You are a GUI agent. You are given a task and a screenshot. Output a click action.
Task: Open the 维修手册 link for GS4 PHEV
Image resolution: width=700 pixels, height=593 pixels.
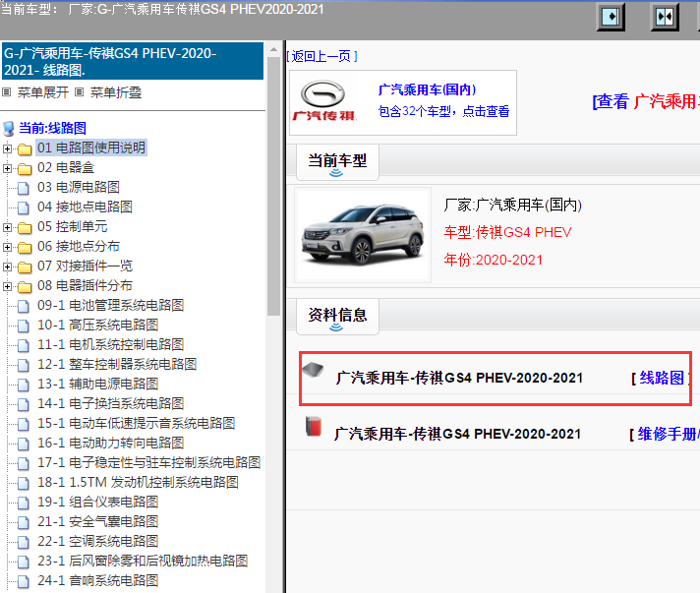point(669,434)
